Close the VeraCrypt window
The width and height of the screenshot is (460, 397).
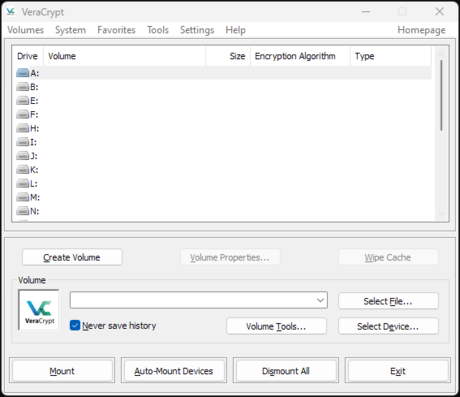[x=440, y=12]
